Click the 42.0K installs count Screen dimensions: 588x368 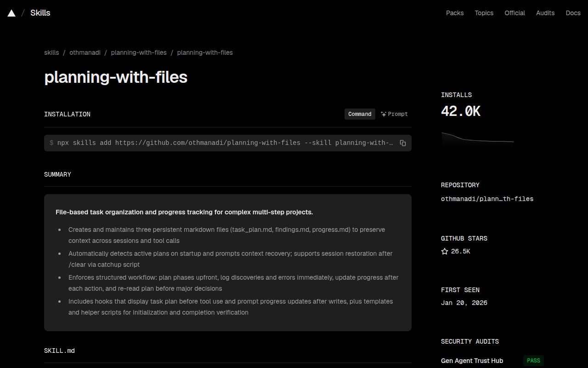461,111
